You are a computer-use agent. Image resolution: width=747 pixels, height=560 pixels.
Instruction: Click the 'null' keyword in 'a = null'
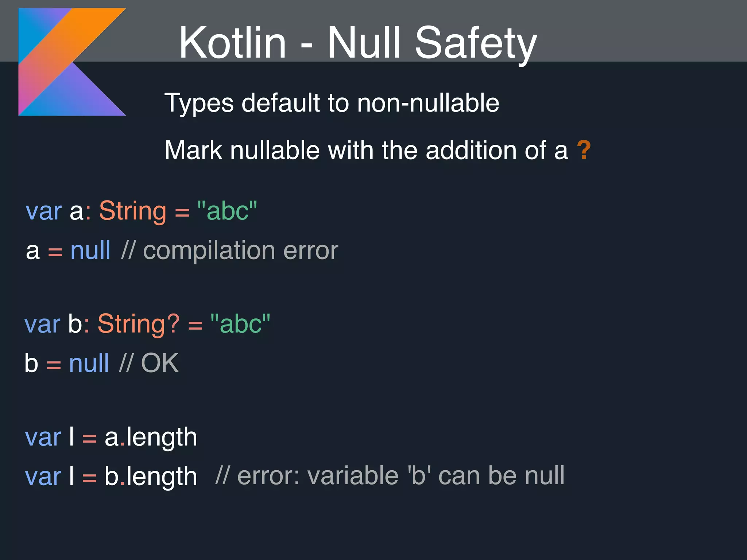click(90, 250)
